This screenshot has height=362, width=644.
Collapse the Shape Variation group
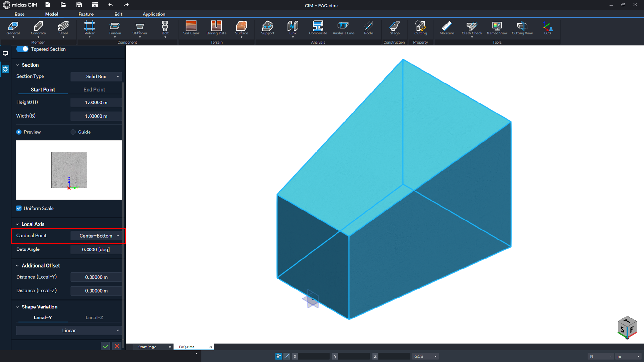[x=17, y=307]
